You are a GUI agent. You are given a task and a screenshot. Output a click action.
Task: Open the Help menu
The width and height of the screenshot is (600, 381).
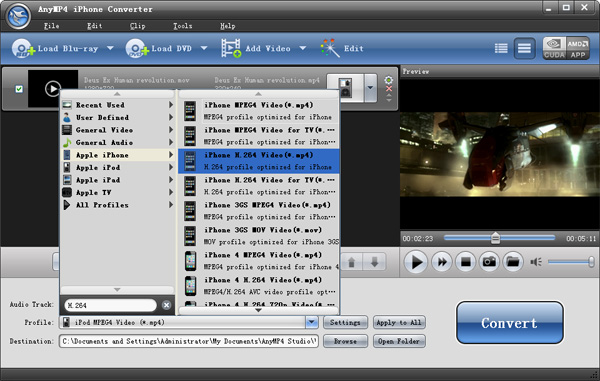coord(228,26)
